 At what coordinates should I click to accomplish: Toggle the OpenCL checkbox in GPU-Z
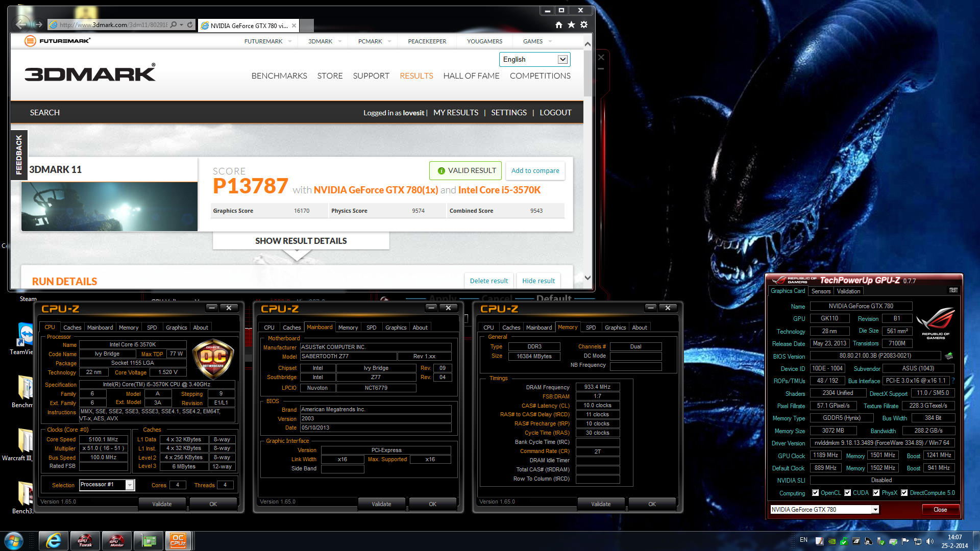tap(815, 493)
